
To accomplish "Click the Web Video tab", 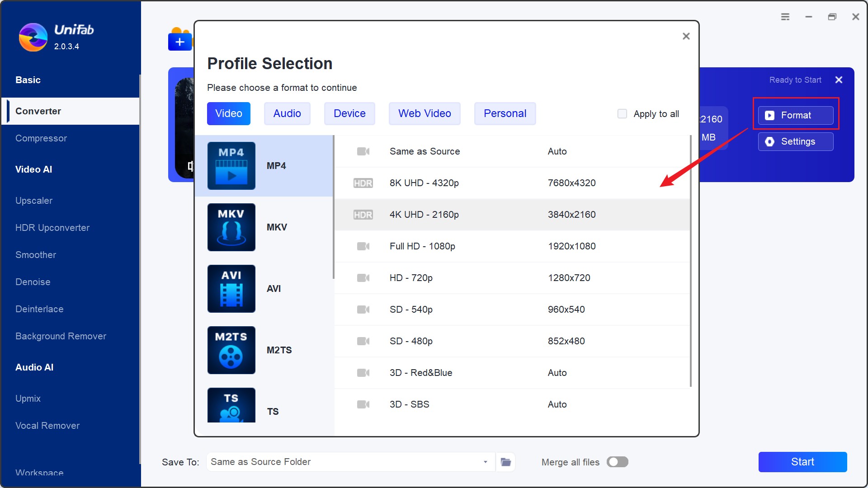I will (424, 114).
